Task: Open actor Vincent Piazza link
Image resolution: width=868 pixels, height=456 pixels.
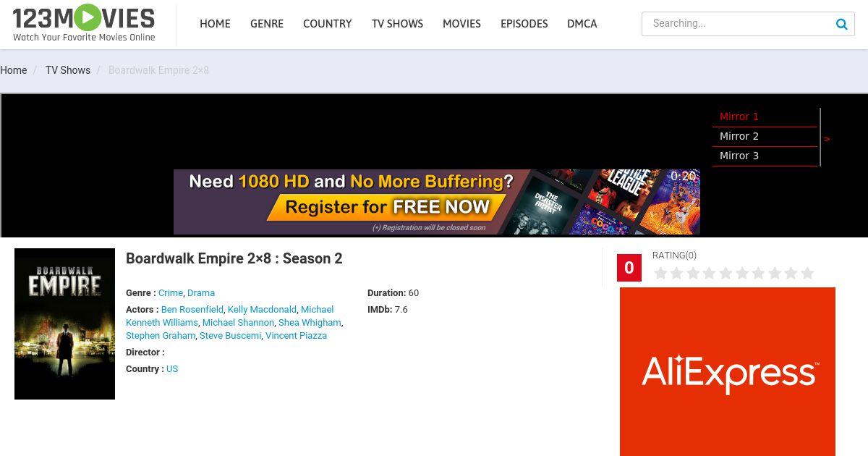Action: [296, 336]
